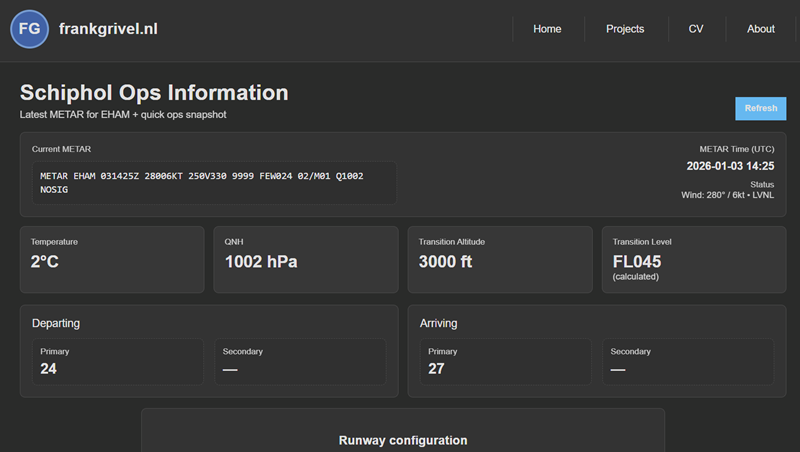Click the Transition Level FL045 card
This screenshot has width=800, height=452.
point(693,259)
